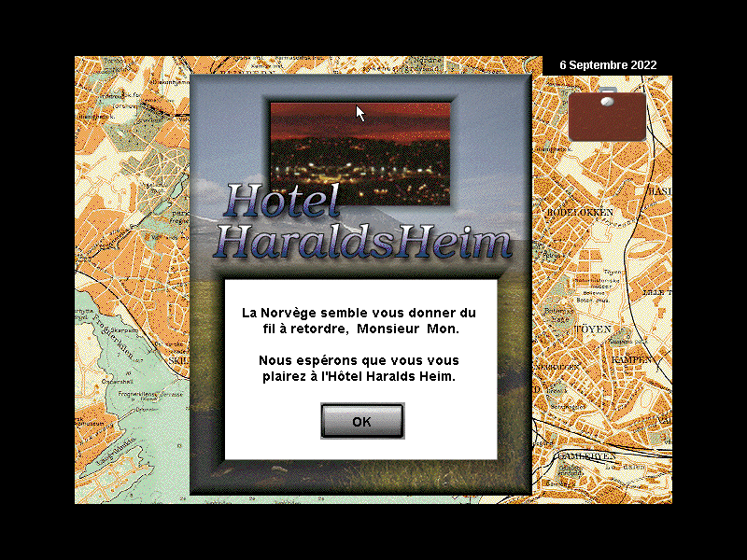Click the RODELØKKEN district label on the map
The image size is (747, 560).
580,212
